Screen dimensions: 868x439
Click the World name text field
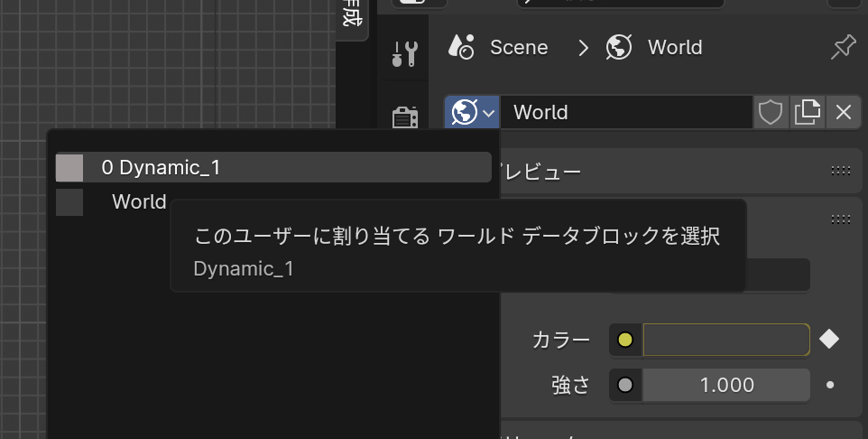point(627,112)
